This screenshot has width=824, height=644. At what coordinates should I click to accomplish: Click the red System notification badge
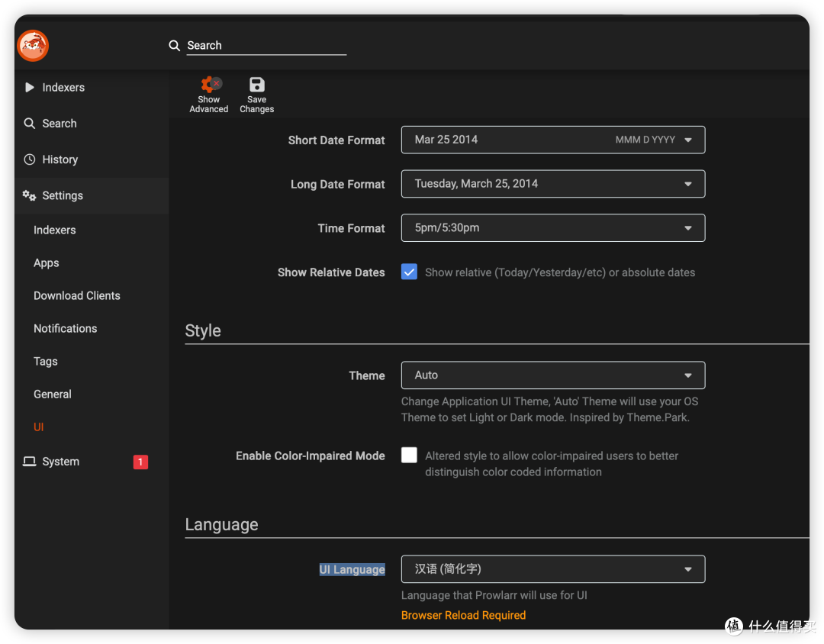click(x=140, y=462)
